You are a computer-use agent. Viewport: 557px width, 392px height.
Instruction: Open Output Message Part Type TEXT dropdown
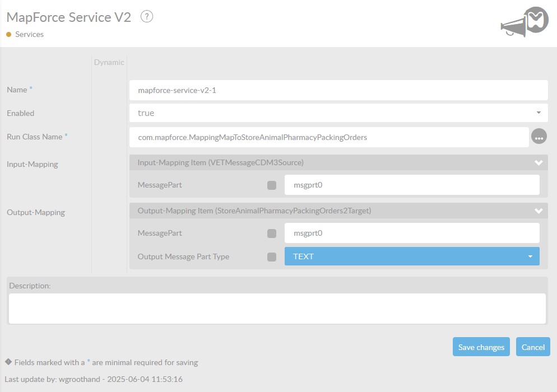pyautogui.click(x=412, y=256)
